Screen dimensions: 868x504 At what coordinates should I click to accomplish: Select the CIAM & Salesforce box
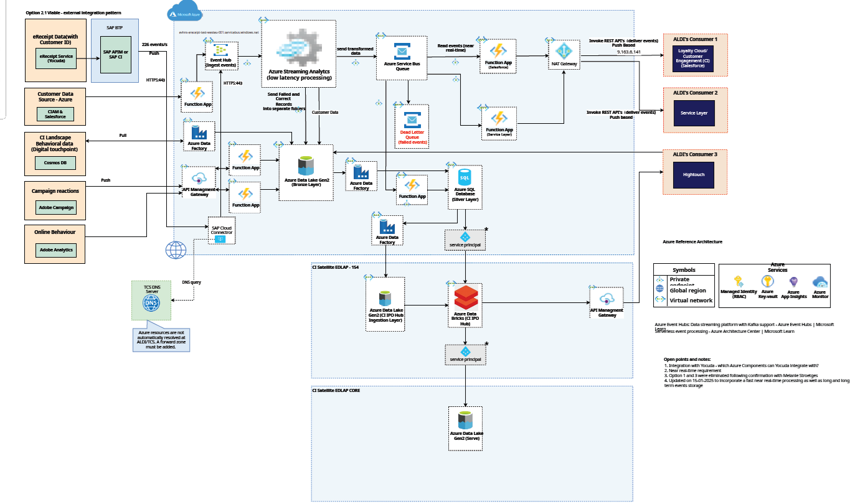pyautogui.click(x=55, y=113)
